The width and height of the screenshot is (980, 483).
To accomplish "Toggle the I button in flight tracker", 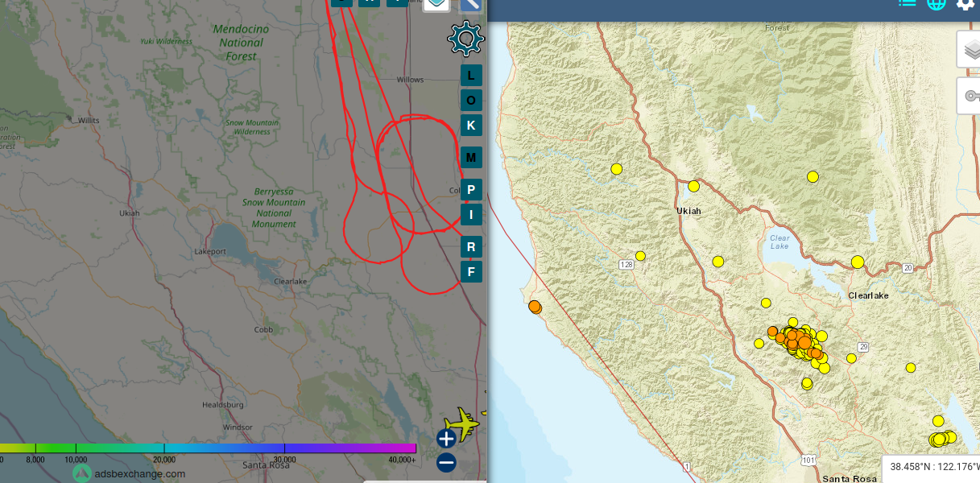I will [x=471, y=214].
